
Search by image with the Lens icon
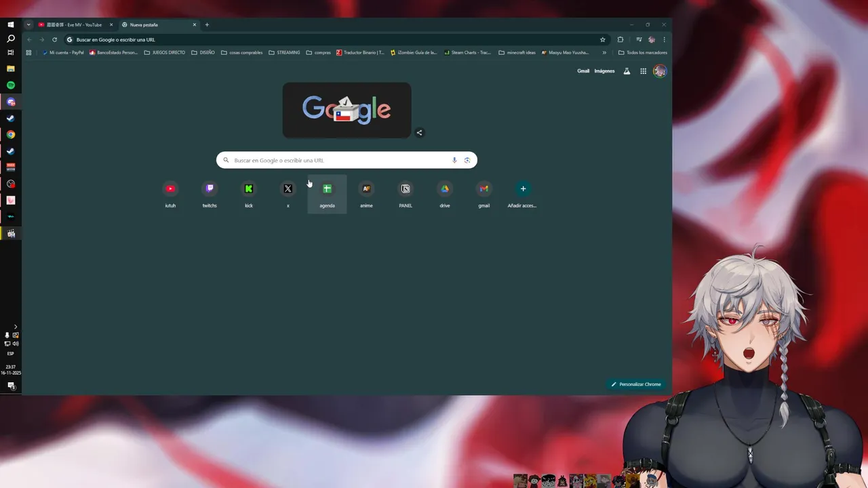pyautogui.click(x=467, y=160)
